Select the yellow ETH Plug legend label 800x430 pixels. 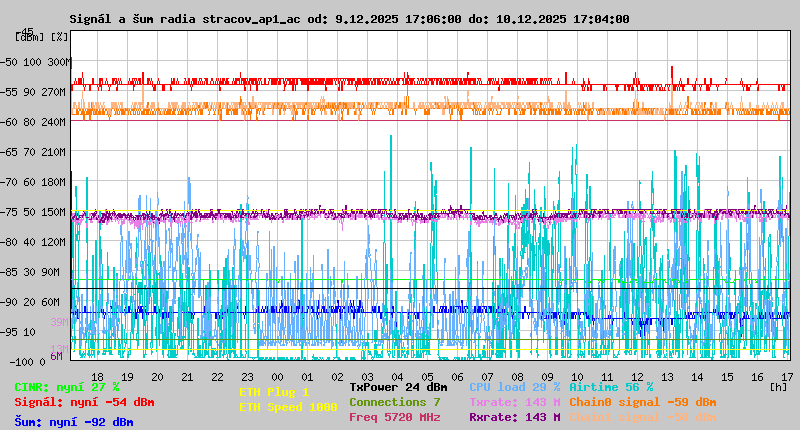(274, 392)
